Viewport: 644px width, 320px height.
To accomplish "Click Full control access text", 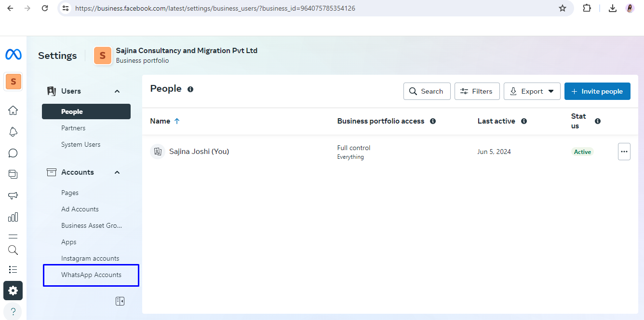I will [354, 148].
